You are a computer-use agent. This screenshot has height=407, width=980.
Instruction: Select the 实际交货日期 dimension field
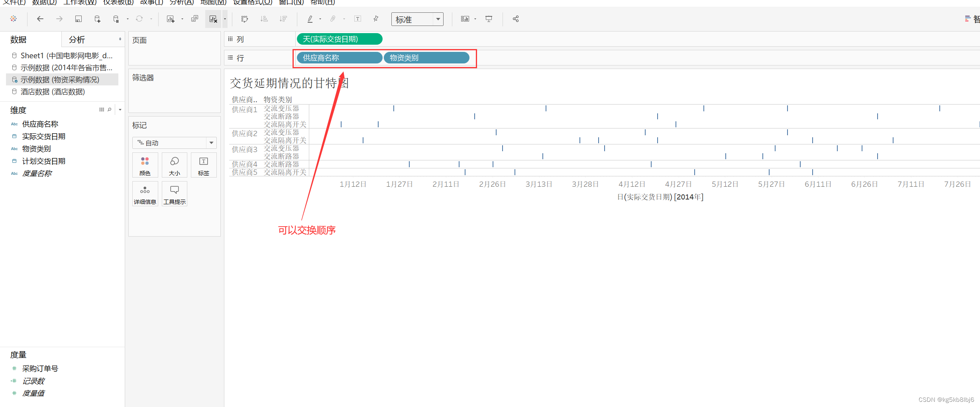[44, 136]
